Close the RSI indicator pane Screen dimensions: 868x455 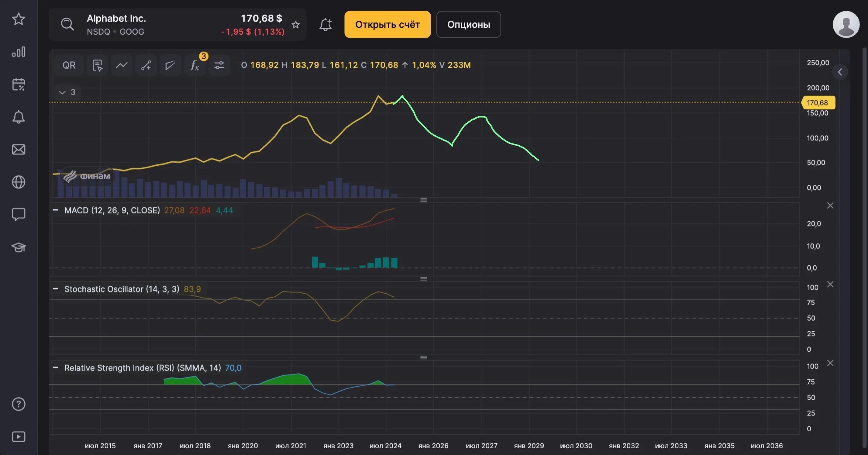click(830, 363)
